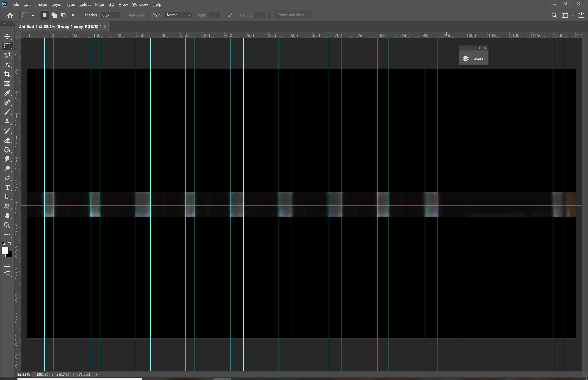Open the Filter menu
This screenshot has width=588, height=380.
click(100, 4)
